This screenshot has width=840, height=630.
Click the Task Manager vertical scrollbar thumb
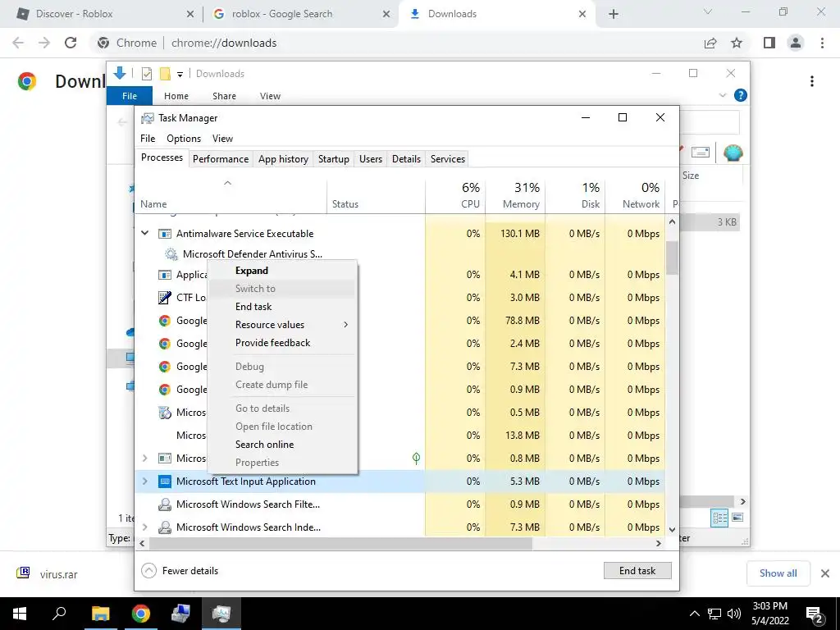pos(672,258)
